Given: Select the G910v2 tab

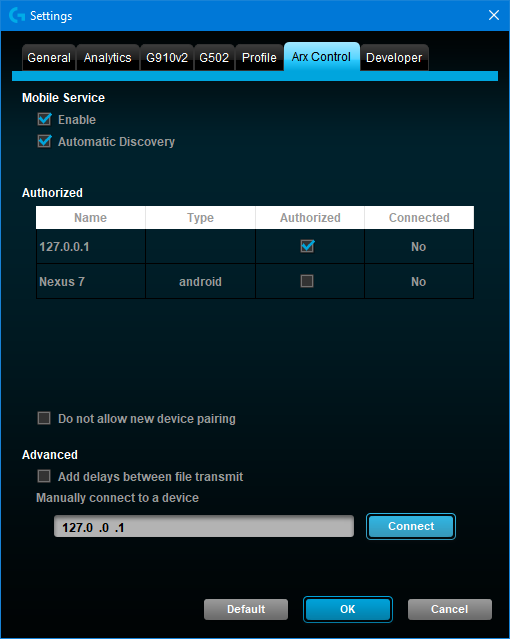Looking at the screenshot, I should (x=167, y=57).
